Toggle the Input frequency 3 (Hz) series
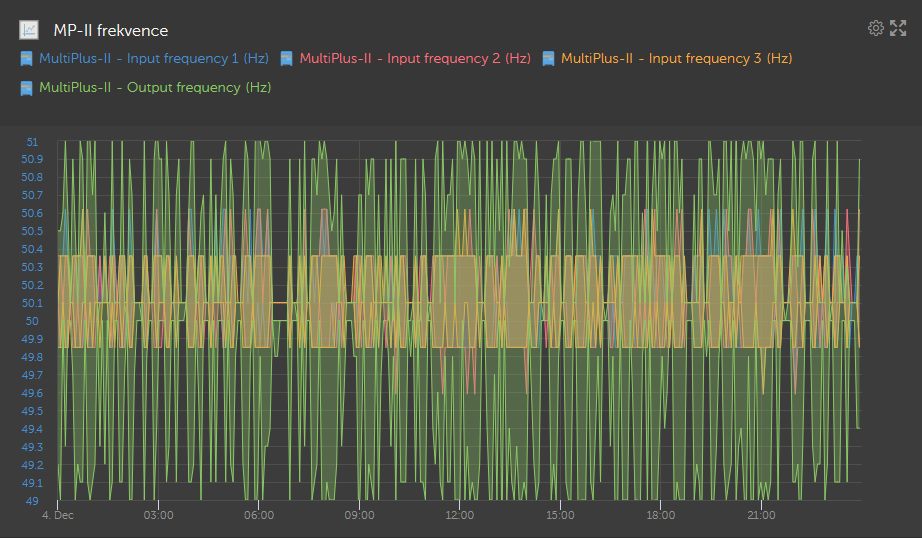Image resolution: width=922 pixels, height=538 pixels. (676, 59)
